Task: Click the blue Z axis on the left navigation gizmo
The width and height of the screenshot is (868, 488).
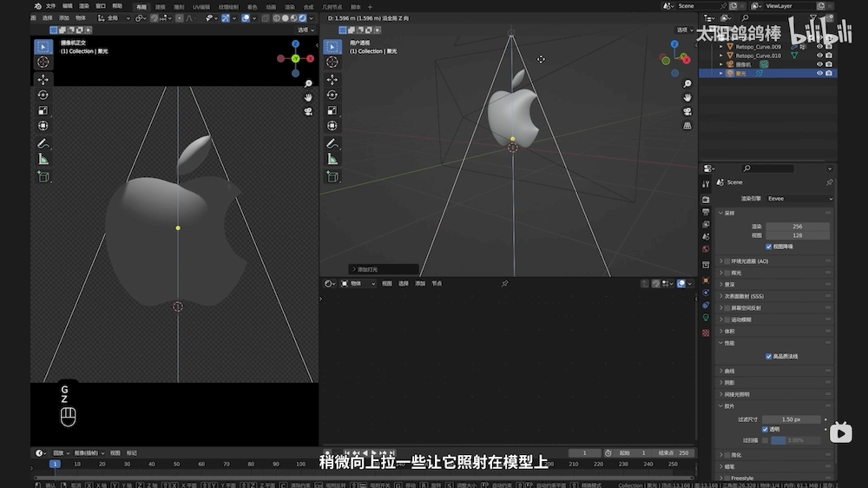Action: (296, 43)
